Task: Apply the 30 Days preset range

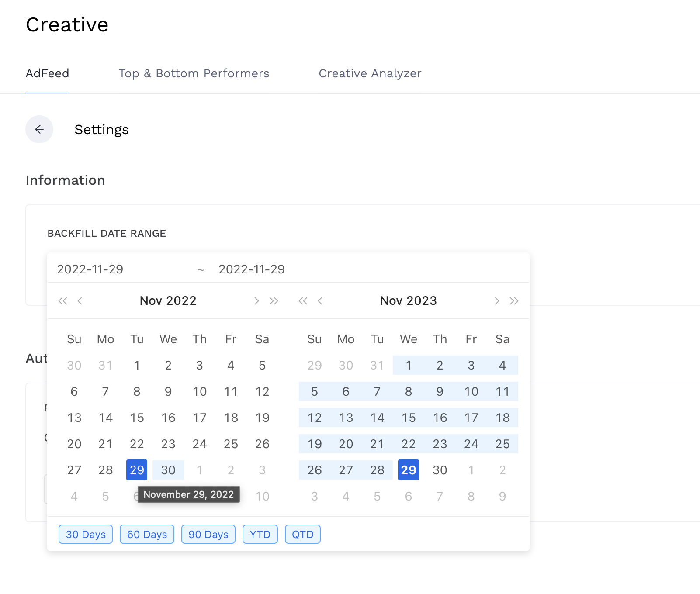Action: (x=85, y=534)
